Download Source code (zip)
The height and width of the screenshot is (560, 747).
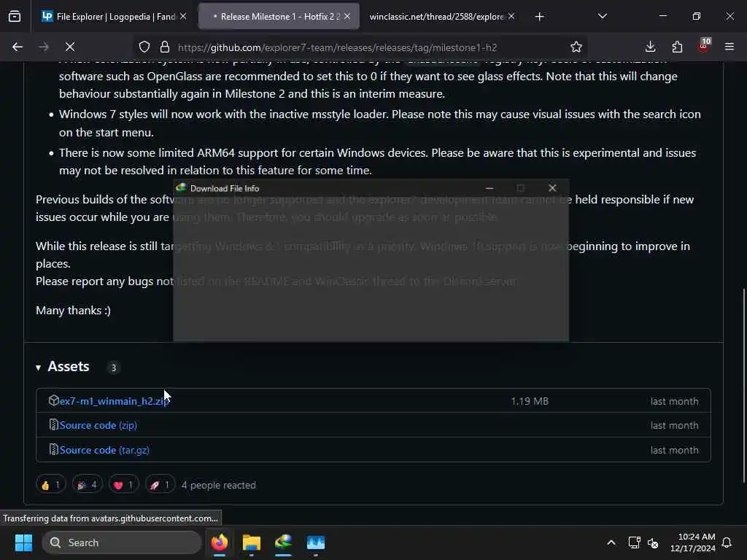coord(98,425)
